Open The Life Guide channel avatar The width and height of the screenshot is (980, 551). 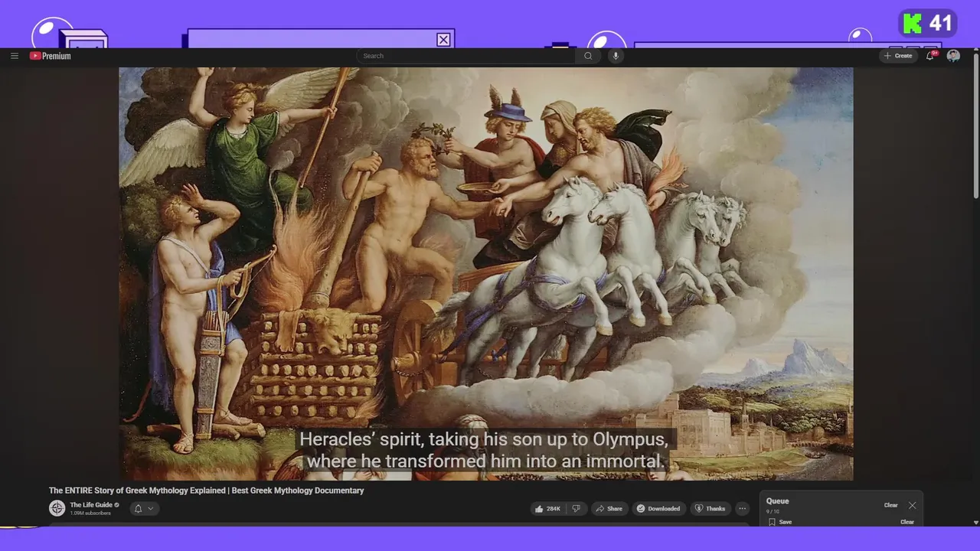[57, 508]
